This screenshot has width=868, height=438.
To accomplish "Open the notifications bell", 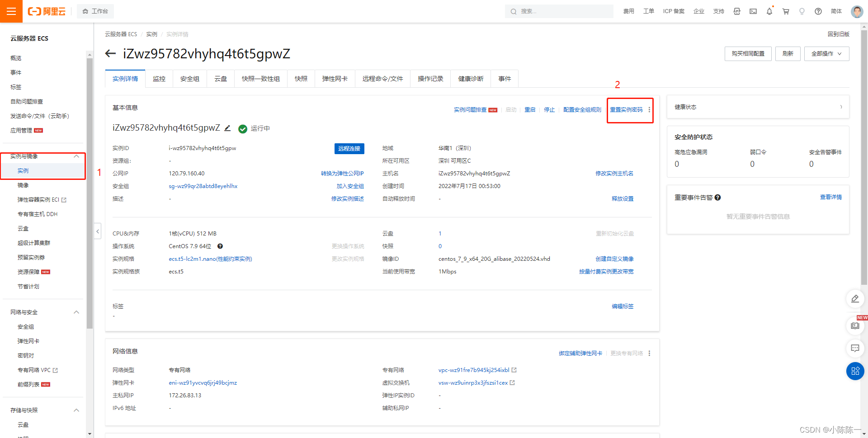I will click(769, 11).
